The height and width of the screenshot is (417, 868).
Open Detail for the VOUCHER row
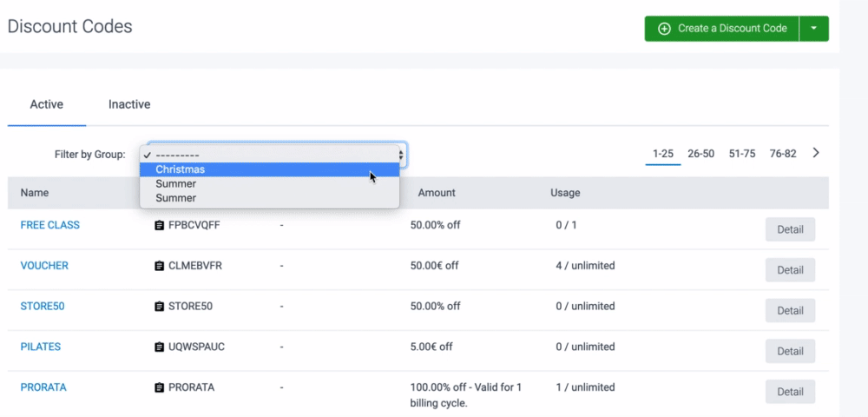[x=790, y=270]
